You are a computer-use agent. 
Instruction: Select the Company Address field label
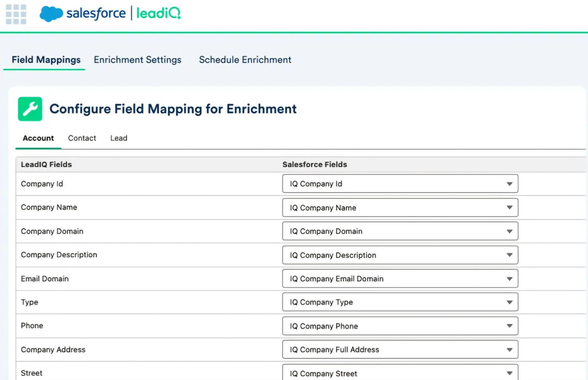pos(53,350)
